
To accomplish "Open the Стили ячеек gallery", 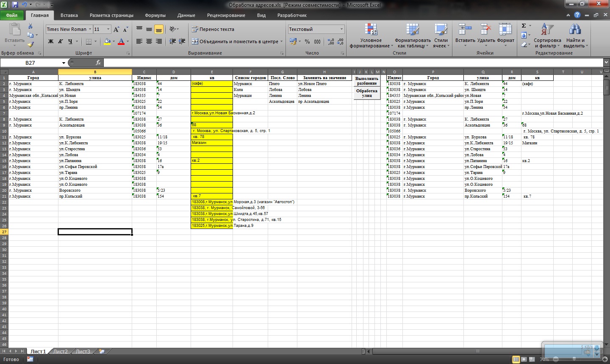I will (x=441, y=36).
